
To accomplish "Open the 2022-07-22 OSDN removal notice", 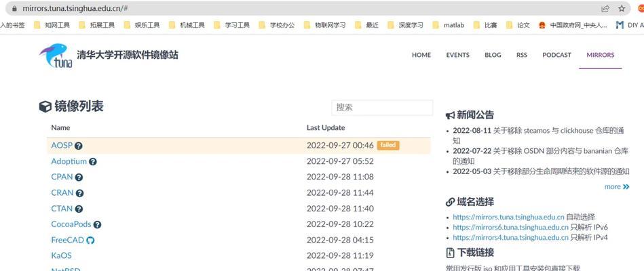I will [x=540, y=156].
